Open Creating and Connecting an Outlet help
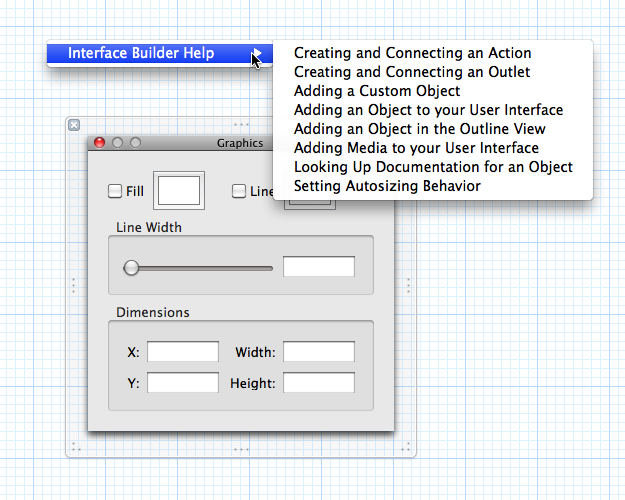 [x=411, y=72]
